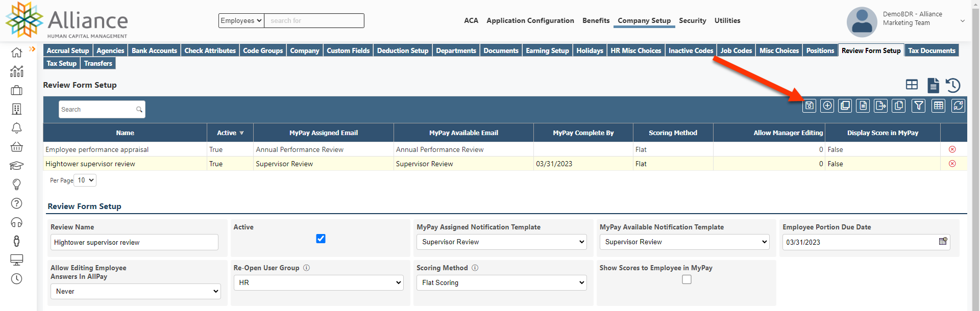
Task: Open the sidebar person figure icon
Action: 17,241
